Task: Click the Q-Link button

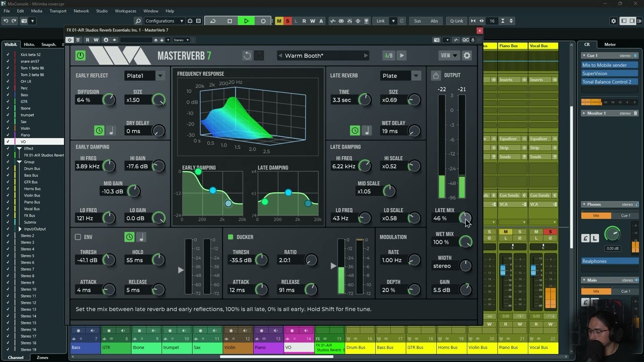Action: tap(456, 21)
